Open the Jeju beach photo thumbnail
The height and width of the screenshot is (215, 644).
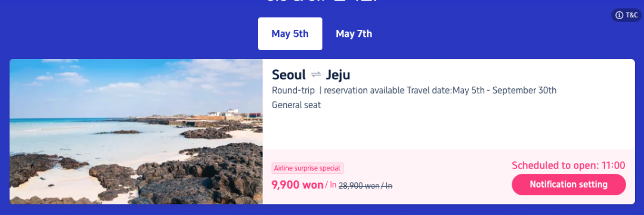(136, 131)
